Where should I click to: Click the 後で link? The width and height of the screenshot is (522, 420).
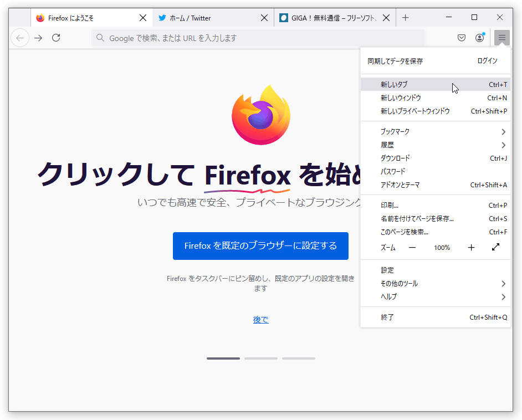click(260, 320)
